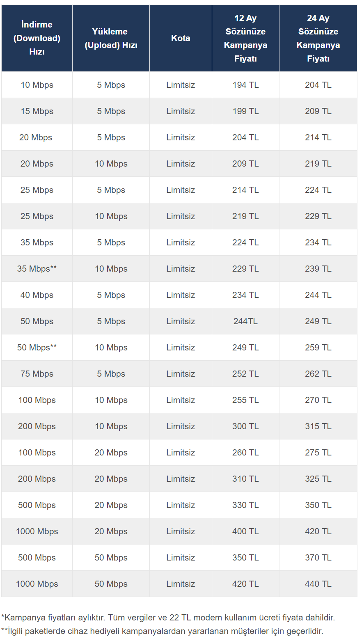Image resolution: width=364 pixels, height=643 pixels.
Task: Select the 10 Mbps download speed cell
Action: coord(37,85)
